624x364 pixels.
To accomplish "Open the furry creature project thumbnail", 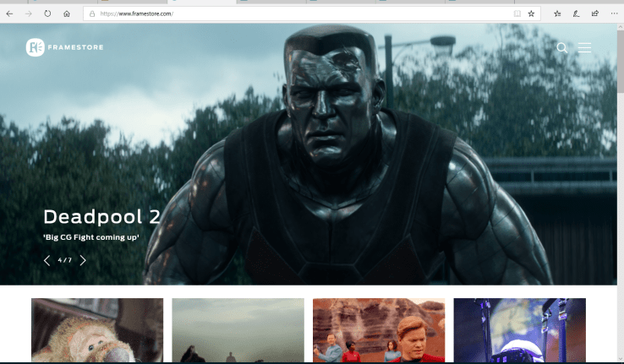I will point(97,329).
